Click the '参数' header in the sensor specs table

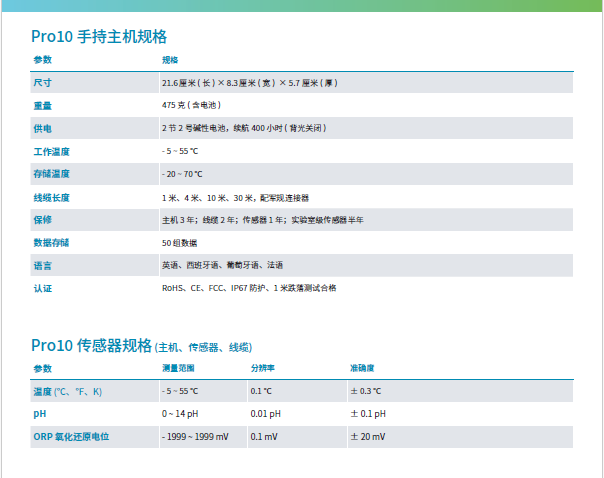point(42,369)
